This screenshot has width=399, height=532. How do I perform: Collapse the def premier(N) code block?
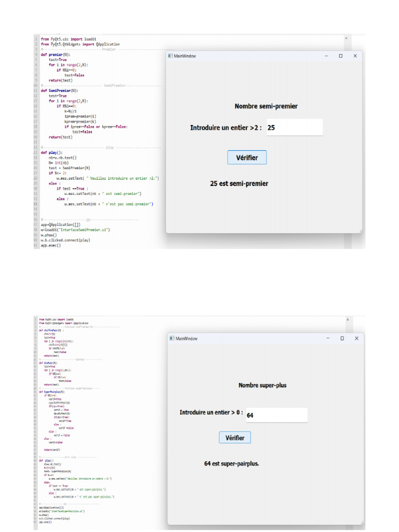(39, 54)
